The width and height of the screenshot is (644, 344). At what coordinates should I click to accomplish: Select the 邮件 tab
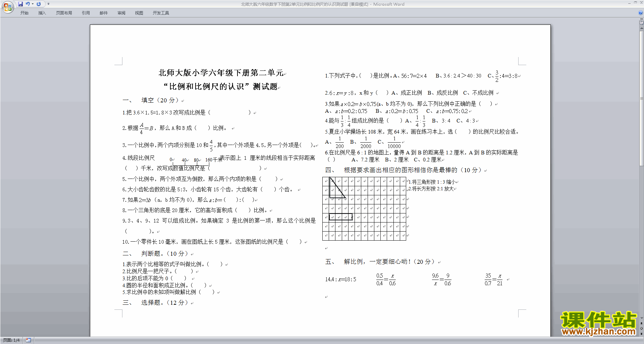click(x=104, y=13)
